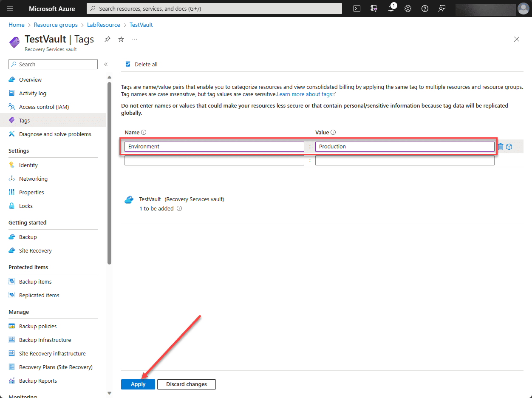This screenshot has width=532, height=398.
Task: Click Delete all tags
Action: 141,64
